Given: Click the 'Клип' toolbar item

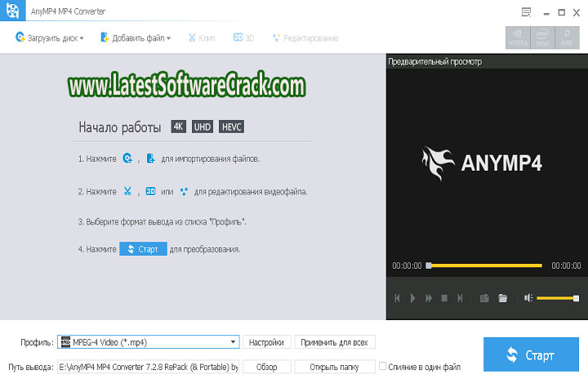Looking at the screenshot, I should click(202, 38).
